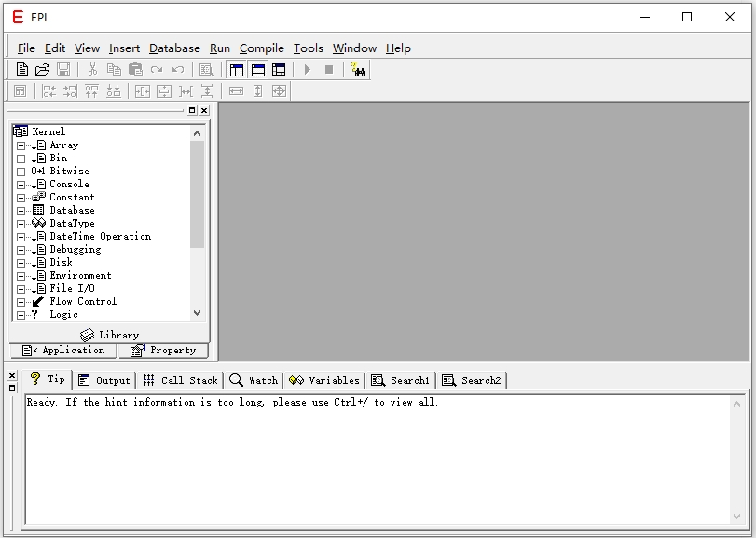Click the Run (play) toolbar icon
The width and height of the screenshot is (756, 538).
[307, 69]
